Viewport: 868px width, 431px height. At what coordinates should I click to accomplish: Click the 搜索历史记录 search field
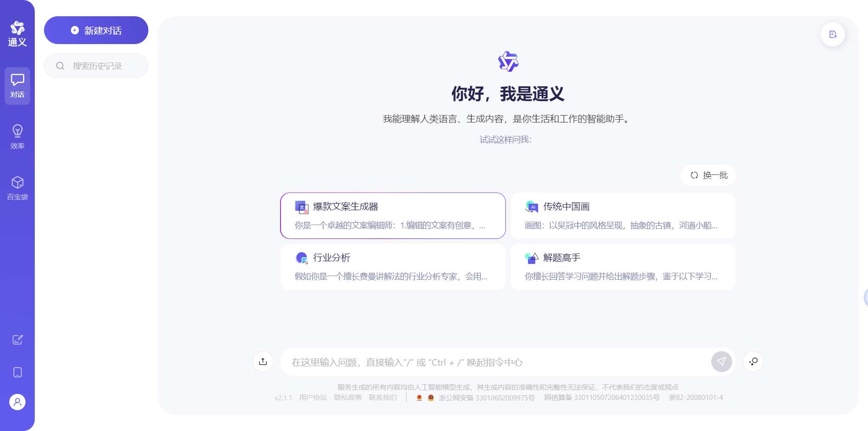point(96,65)
